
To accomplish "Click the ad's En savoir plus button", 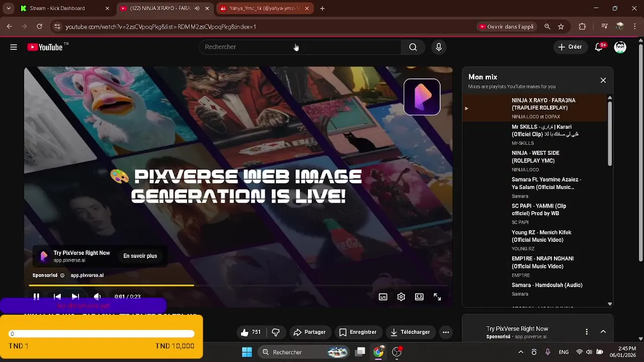I will 140,256.
